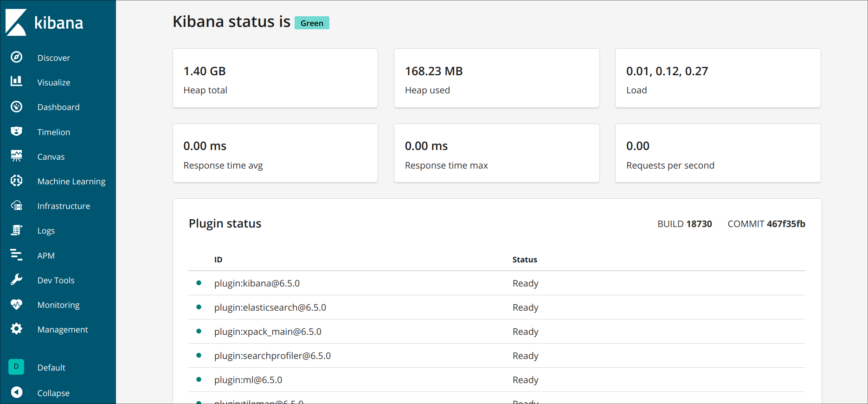
Task: Click green status dot for plugin:kibana
Action: click(x=199, y=283)
